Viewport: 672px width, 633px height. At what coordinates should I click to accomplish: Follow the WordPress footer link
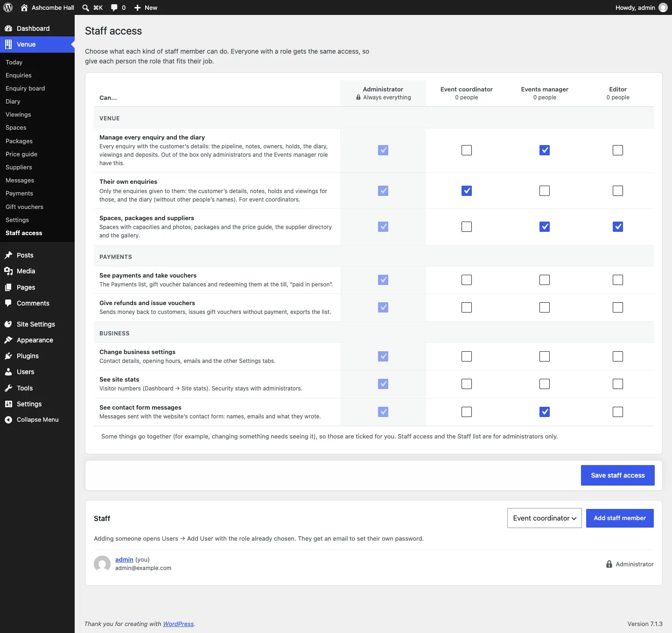tap(178, 624)
